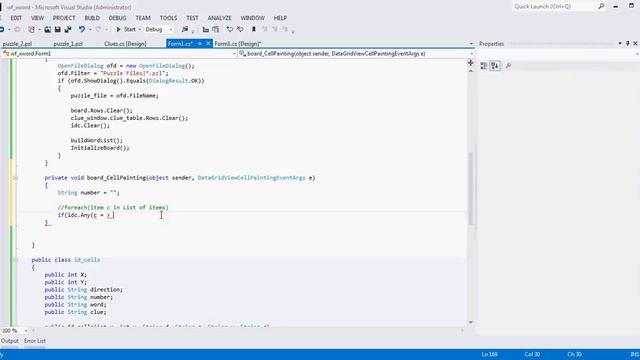Open the PROJECT menu
The height and width of the screenshot is (360, 640).
click(x=64, y=18)
